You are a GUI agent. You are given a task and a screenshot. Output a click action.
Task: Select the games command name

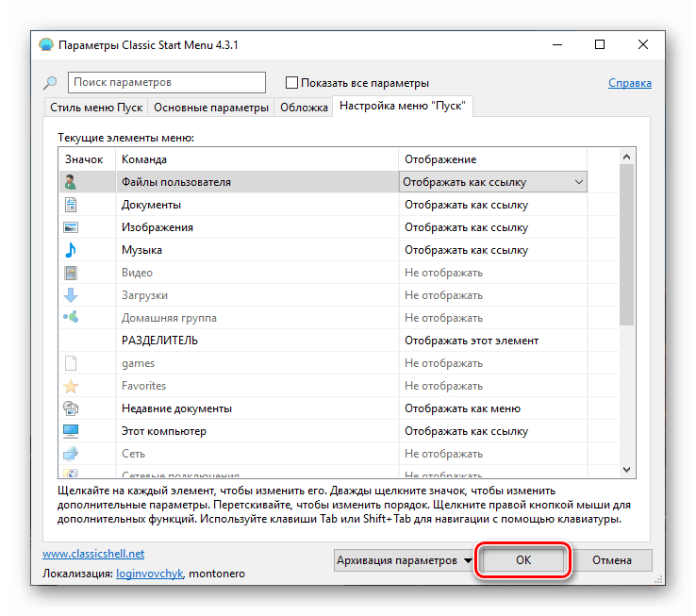tap(138, 363)
